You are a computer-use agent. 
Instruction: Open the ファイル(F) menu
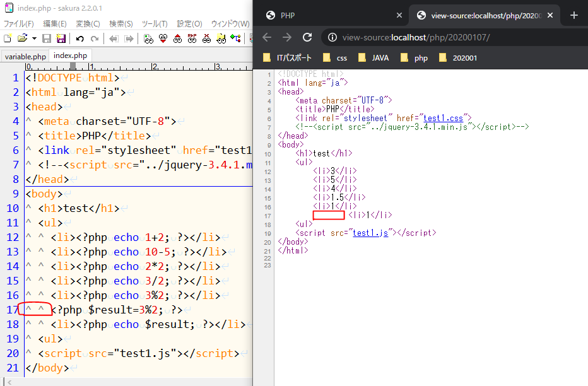pyautogui.click(x=19, y=24)
